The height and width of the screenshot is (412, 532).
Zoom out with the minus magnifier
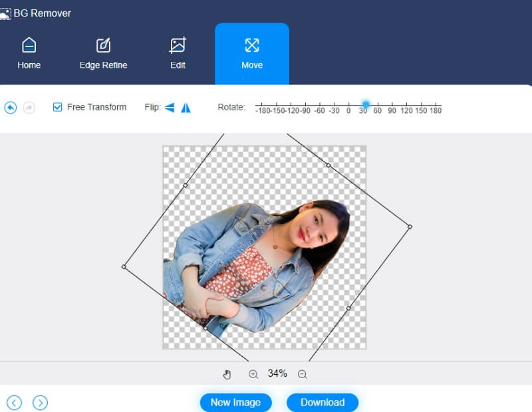click(303, 374)
